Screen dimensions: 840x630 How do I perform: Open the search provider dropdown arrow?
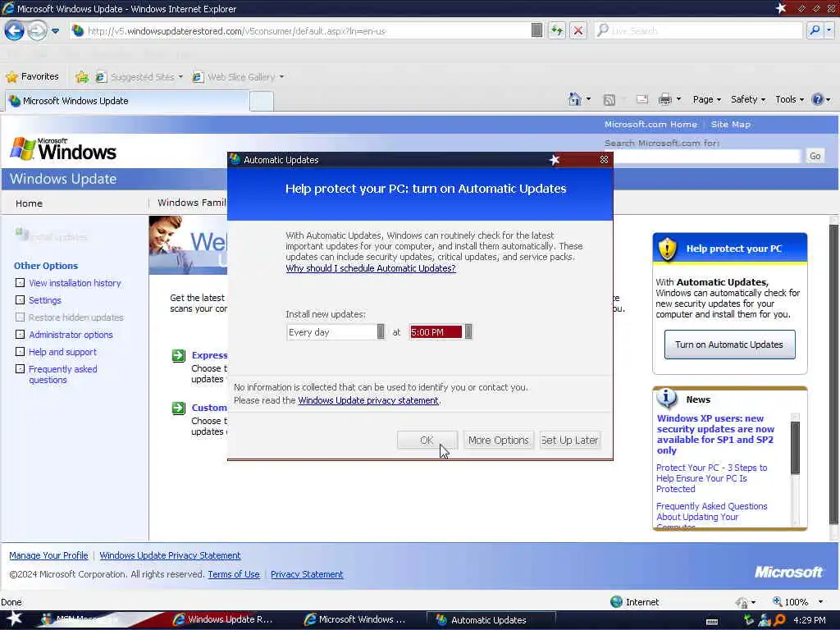(x=829, y=30)
